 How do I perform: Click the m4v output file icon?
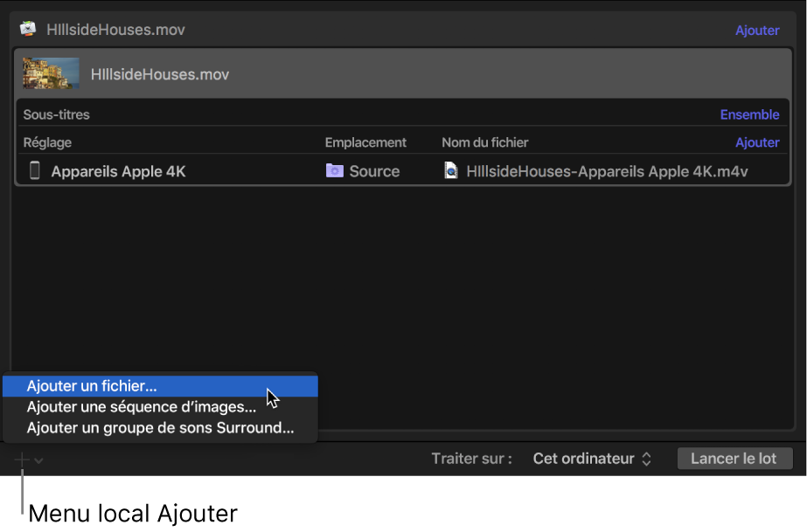(x=450, y=171)
